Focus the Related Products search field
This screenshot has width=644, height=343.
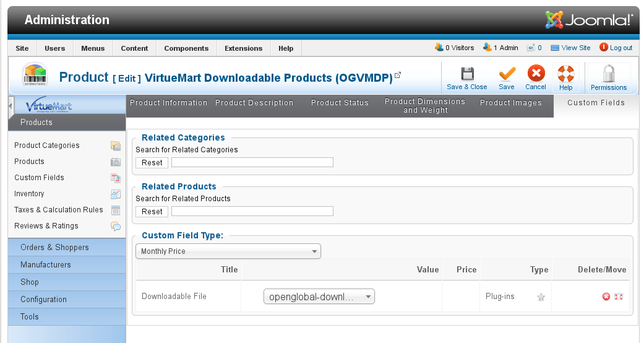[252, 211]
